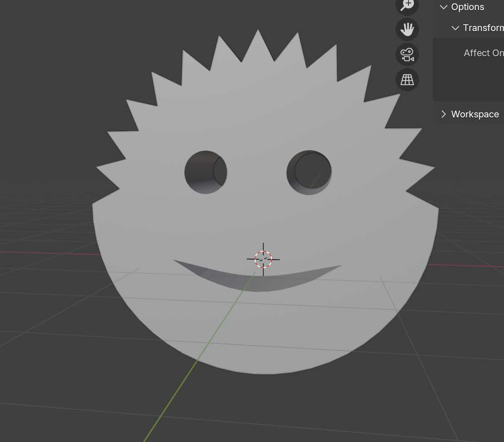Switch perspective/orthographic with the grid icon
Viewport: 504px width, 442px height.
point(407,79)
